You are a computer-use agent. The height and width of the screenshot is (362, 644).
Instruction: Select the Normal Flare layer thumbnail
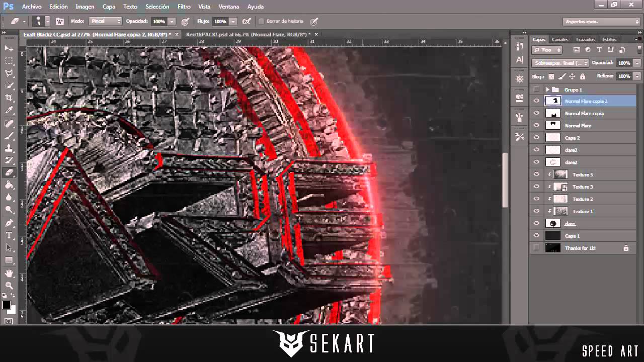point(553,125)
